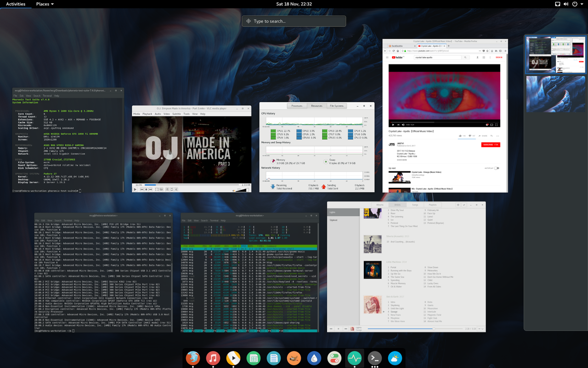Image resolution: width=588 pixels, height=368 pixels.
Task: Launch the System Monitor from the dock
Action: point(354,357)
